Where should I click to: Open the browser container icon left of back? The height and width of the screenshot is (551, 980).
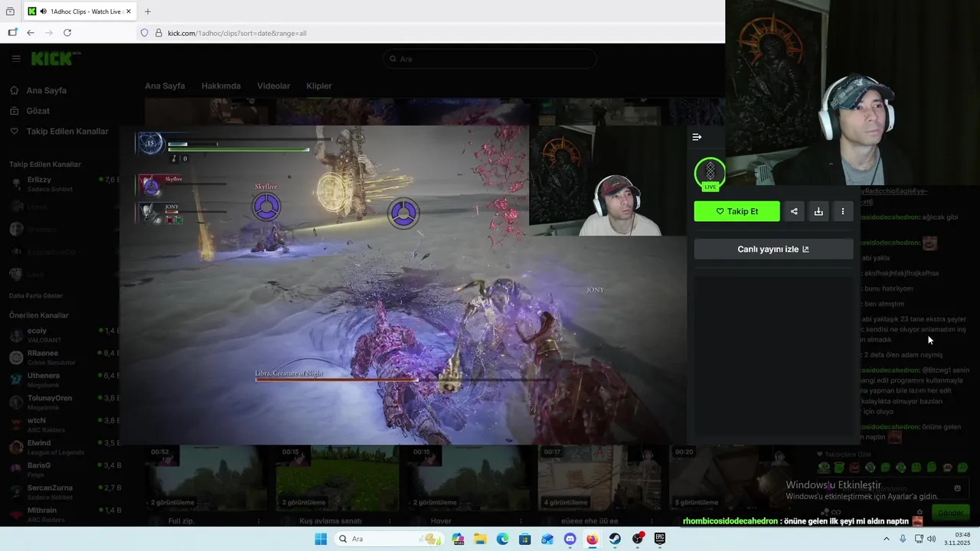pos(12,33)
